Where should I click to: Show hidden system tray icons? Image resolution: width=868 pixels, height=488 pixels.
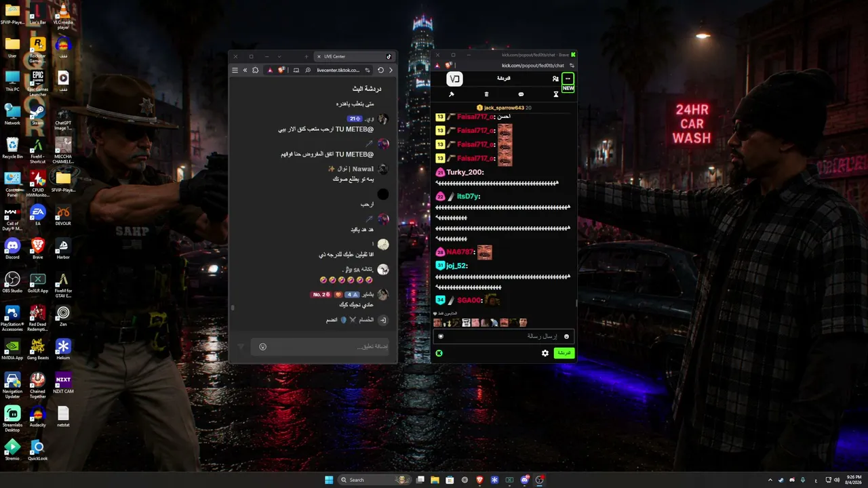(x=770, y=480)
